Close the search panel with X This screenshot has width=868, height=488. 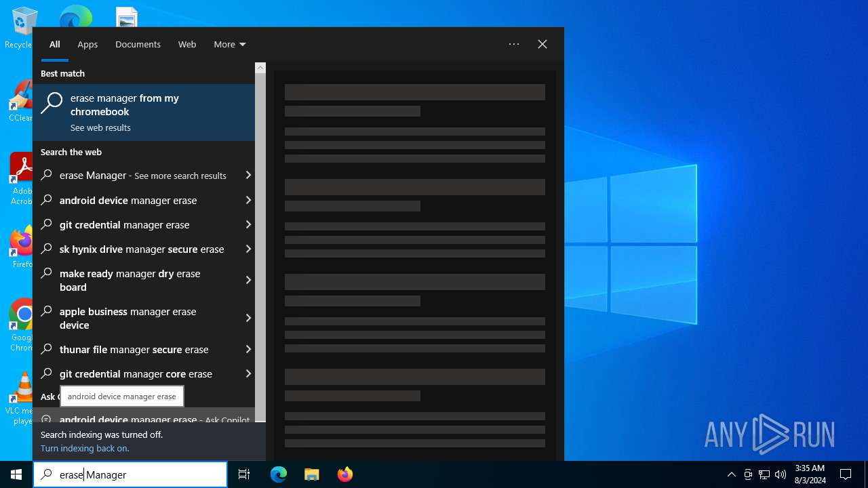click(x=542, y=44)
